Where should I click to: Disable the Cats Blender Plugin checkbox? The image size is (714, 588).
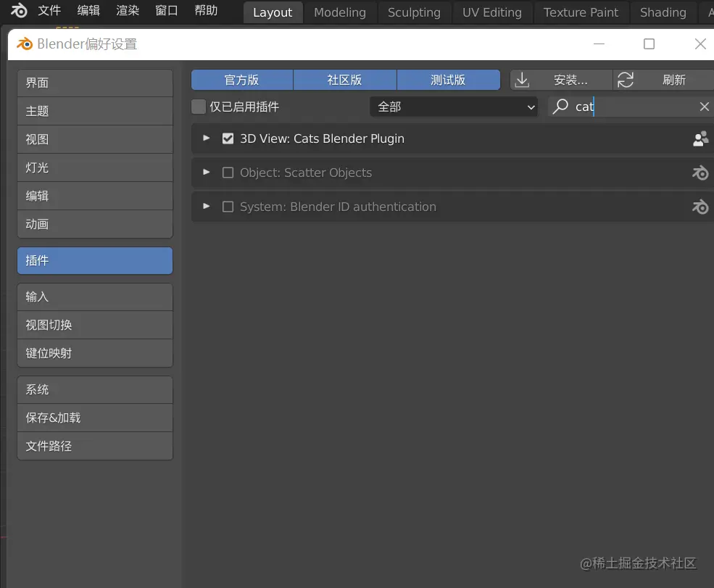click(228, 138)
